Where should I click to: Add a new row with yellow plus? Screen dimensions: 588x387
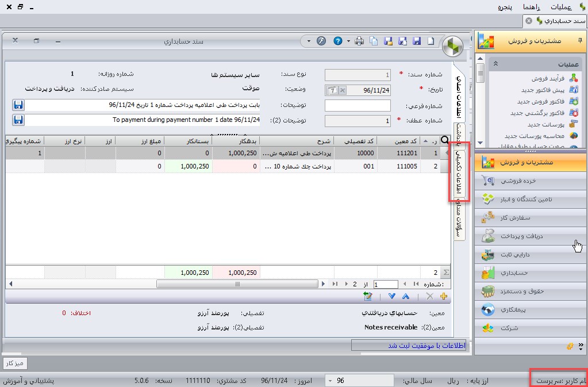pos(444,296)
